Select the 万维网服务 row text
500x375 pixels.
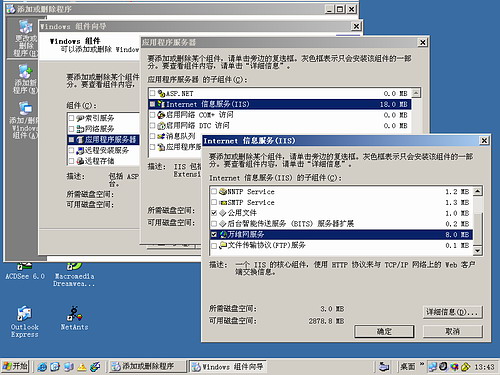click(x=246, y=234)
